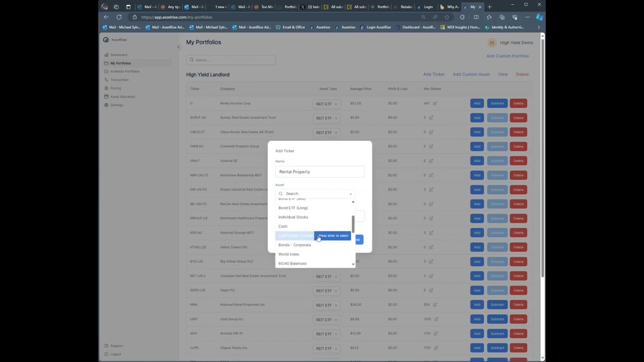Edit share count pencil for UNIT row
Screen dimensions: 644x362
pos(436,319)
